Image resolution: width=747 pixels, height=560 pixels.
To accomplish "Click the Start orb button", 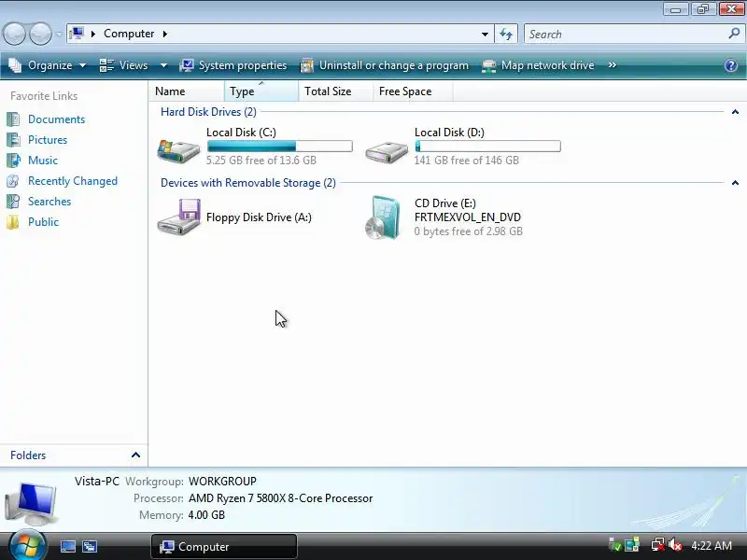I will (27, 545).
